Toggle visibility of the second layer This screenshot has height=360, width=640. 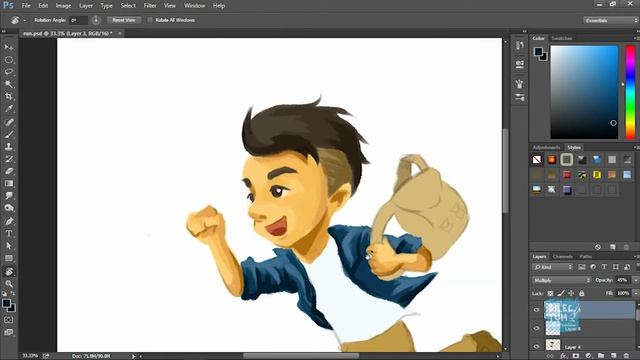pos(536,328)
